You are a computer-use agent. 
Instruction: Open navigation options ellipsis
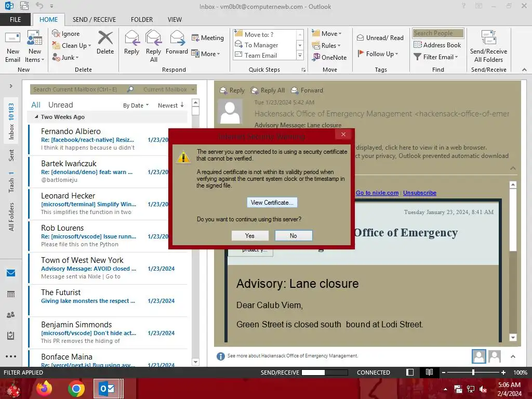click(x=11, y=356)
